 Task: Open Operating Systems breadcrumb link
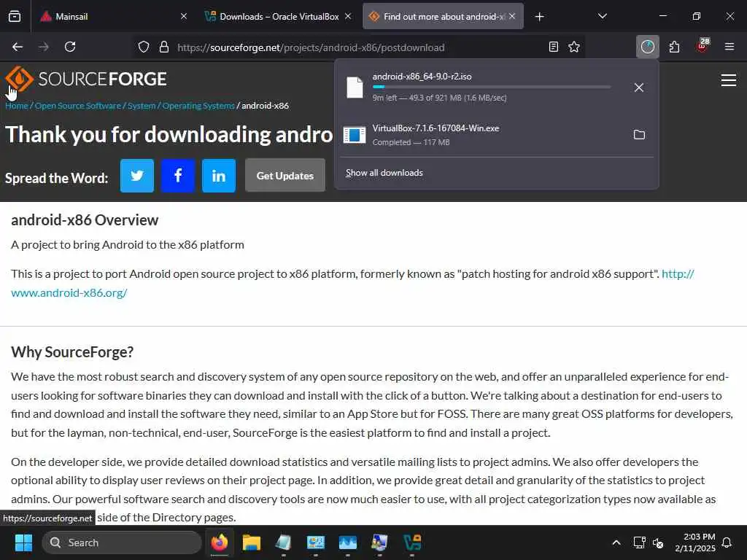tap(198, 106)
